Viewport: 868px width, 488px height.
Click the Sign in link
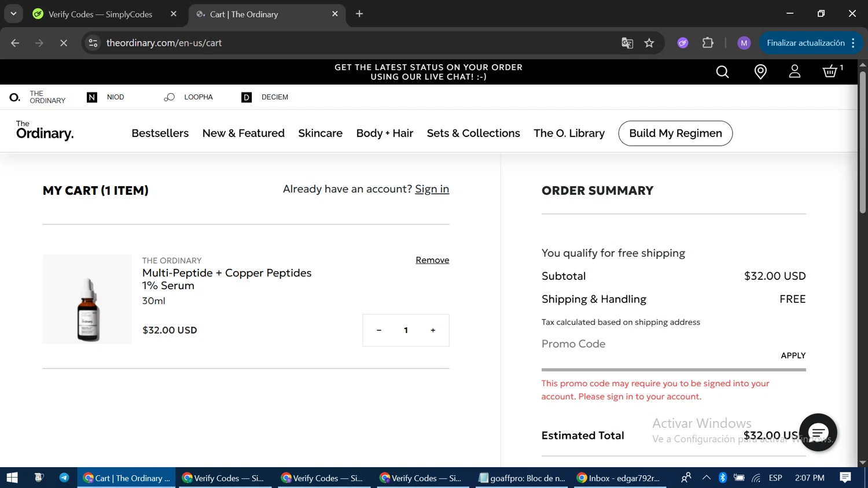point(432,189)
